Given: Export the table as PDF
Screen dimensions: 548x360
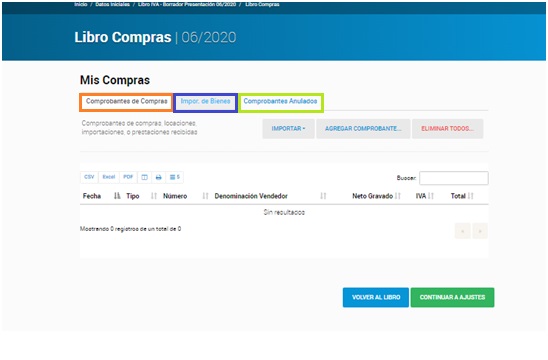Looking at the screenshot, I should pyautogui.click(x=128, y=177).
